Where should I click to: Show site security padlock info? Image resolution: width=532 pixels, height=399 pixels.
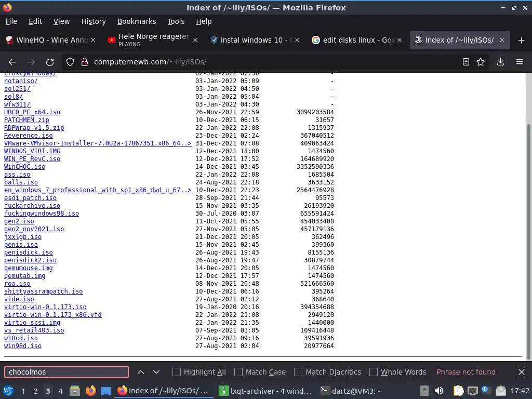pyautogui.click(x=85, y=62)
